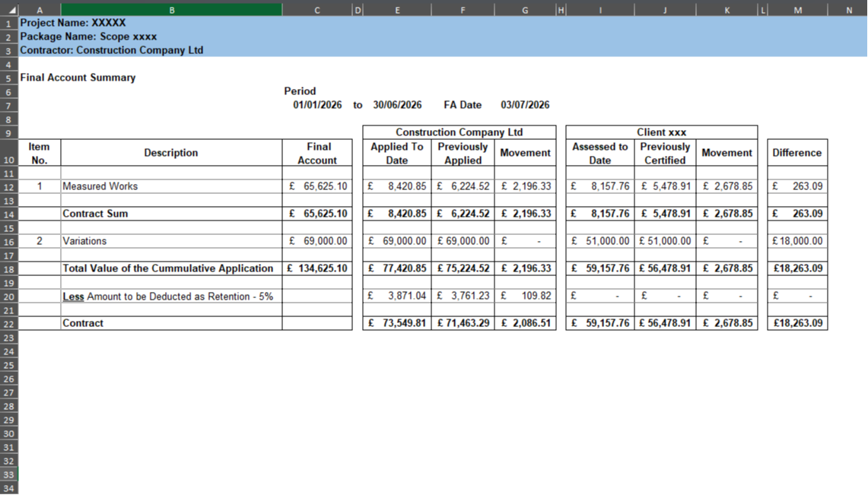Select the Assessed to Date header under Client xxx
Viewport: 868px width, 495px height.
[599, 153]
